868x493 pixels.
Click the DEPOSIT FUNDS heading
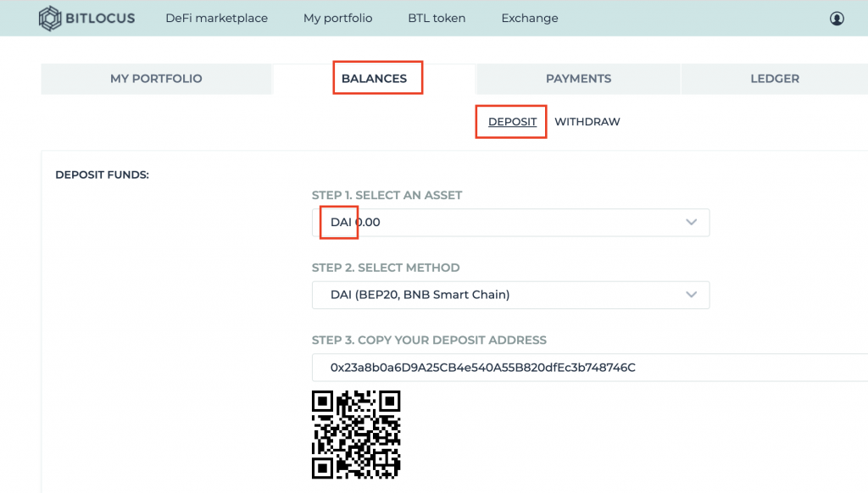[102, 174]
